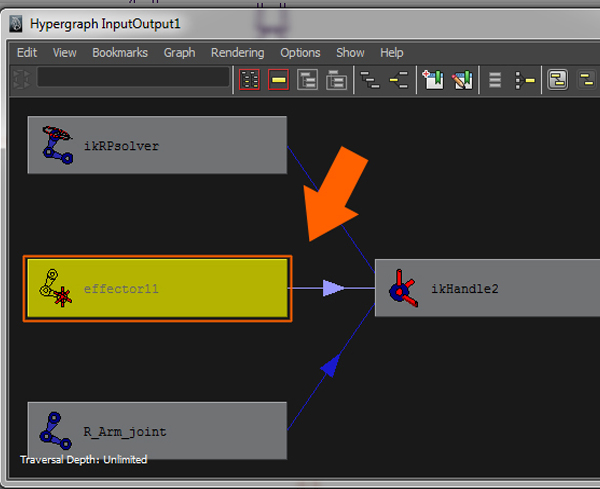Viewport: 600px width, 489px height.
Task: Open the Graph menu
Action: [179, 52]
